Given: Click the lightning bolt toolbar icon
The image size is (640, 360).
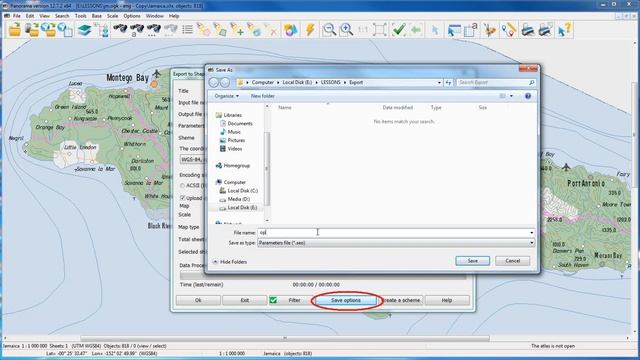Looking at the screenshot, I should coord(310,30).
